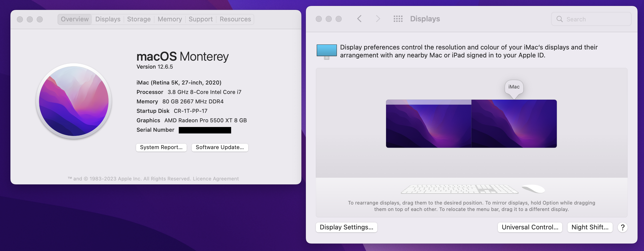Click the Graphics label
This screenshot has width=644, height=251.
coord(148,120)
